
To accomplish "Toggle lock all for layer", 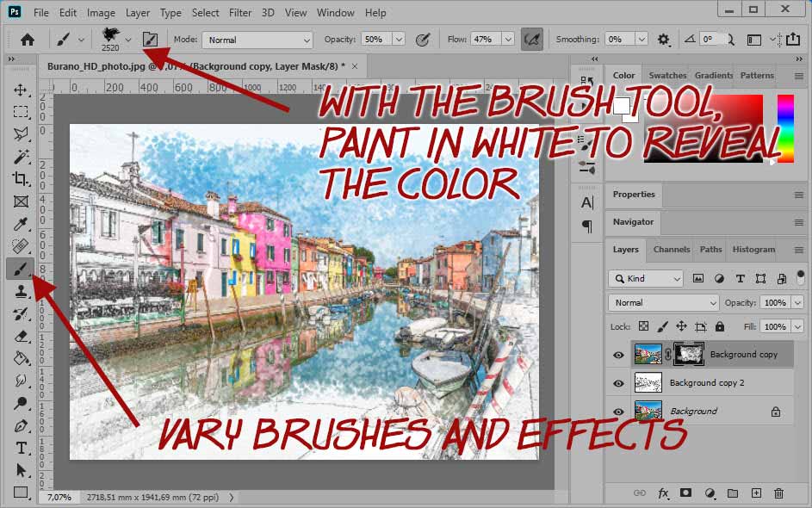I will point(720,326).
